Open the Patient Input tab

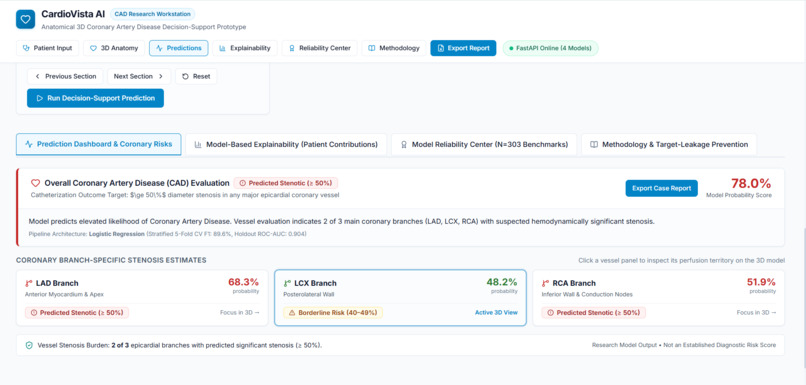click(48, 48)
